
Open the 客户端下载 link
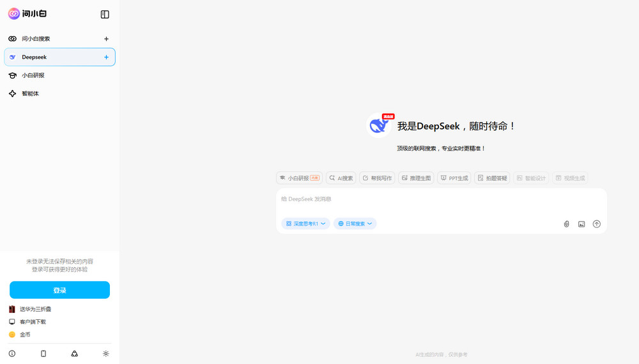pyautogui.click(x=27, y=322)
